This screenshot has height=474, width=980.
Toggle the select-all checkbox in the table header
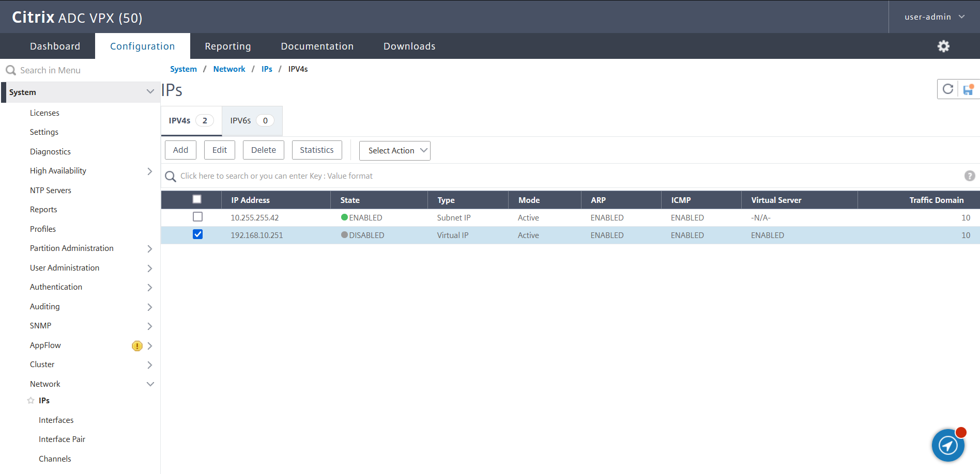click(x=197, y=199)
